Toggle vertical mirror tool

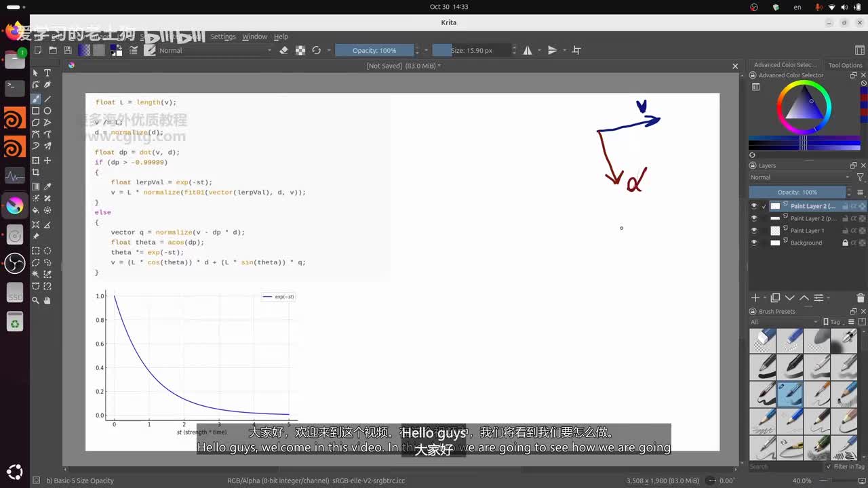(x=552, y=50)
